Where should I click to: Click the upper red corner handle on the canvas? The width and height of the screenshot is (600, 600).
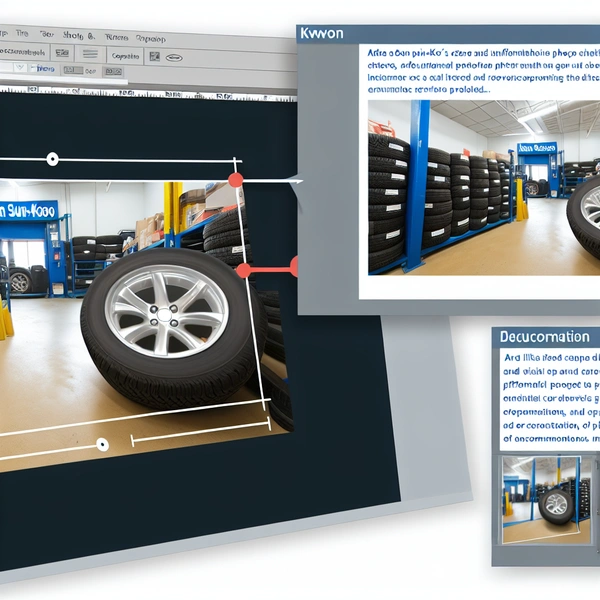[236, 180]
